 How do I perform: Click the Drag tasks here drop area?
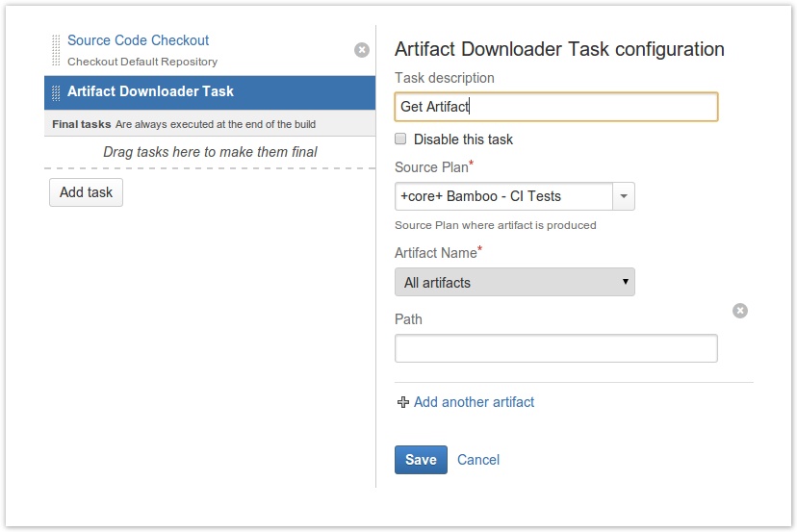point(210,152)
